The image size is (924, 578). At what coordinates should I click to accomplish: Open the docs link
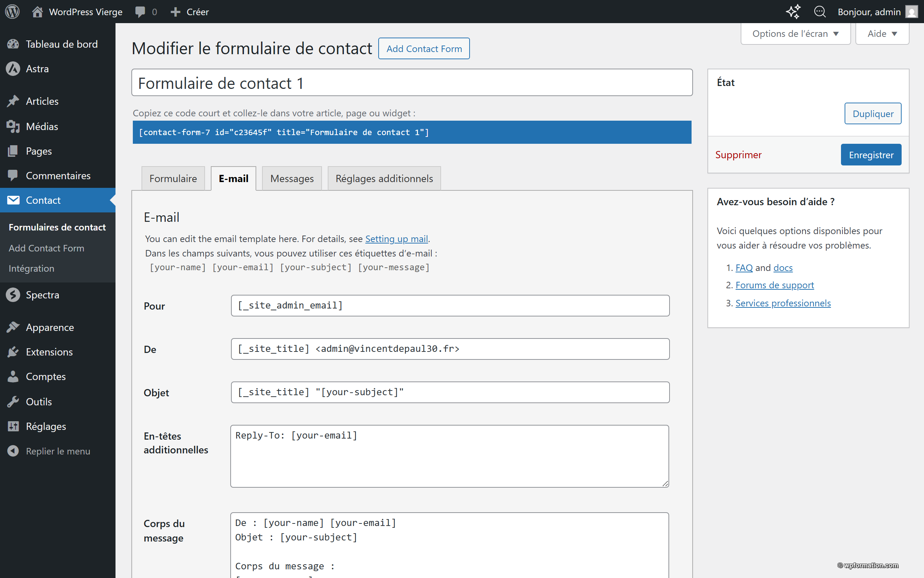[783, 268]
